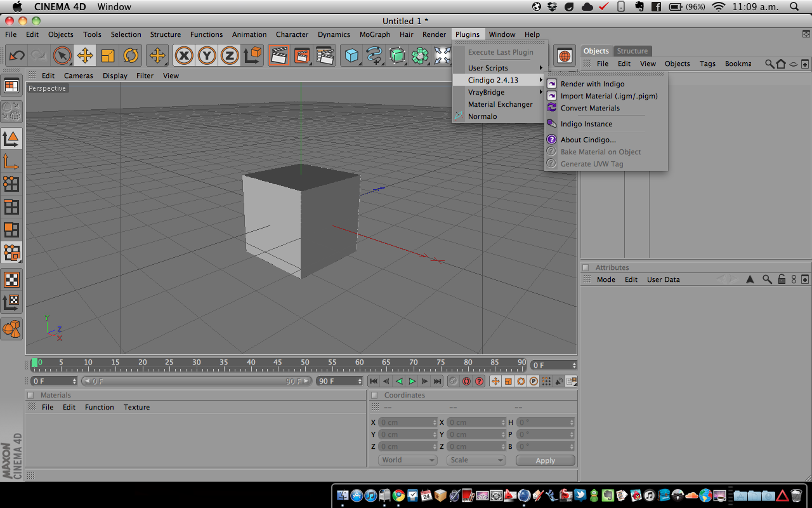
Task: Toggle Z axis lock
Action: (230, 56)
